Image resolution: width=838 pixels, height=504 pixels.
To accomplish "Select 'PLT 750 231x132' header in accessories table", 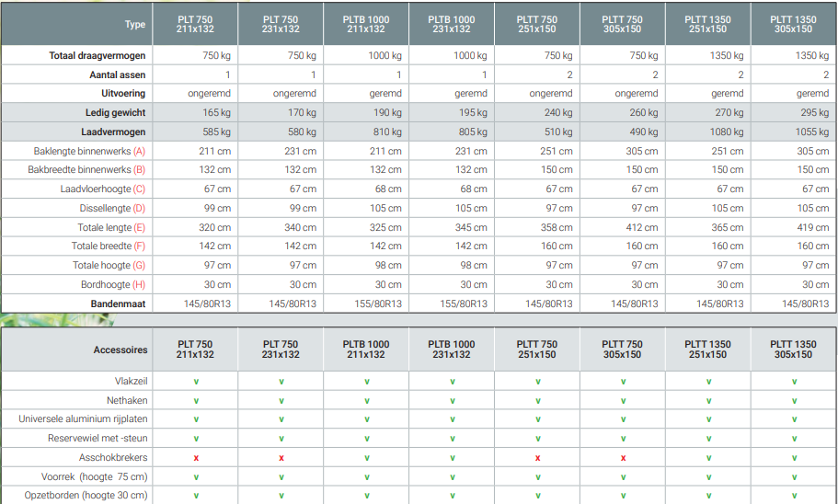I will pyautogui.click(x=281, y=349).
